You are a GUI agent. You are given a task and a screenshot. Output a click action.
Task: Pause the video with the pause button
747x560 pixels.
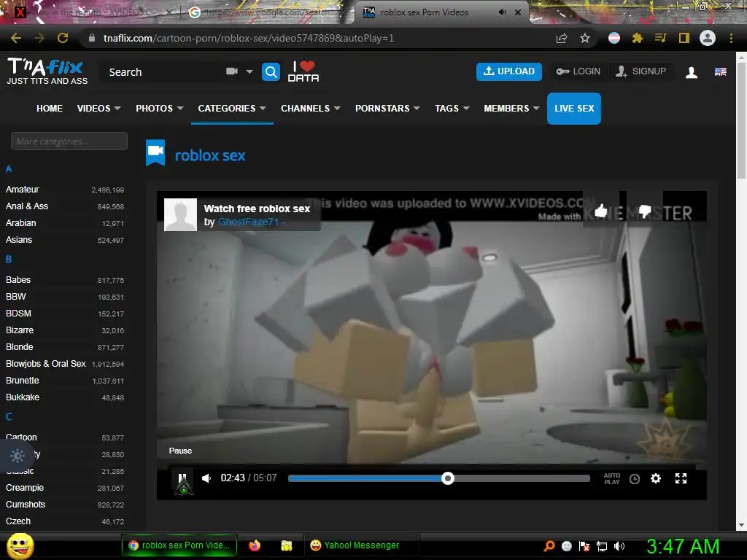(x=182, y=478)
